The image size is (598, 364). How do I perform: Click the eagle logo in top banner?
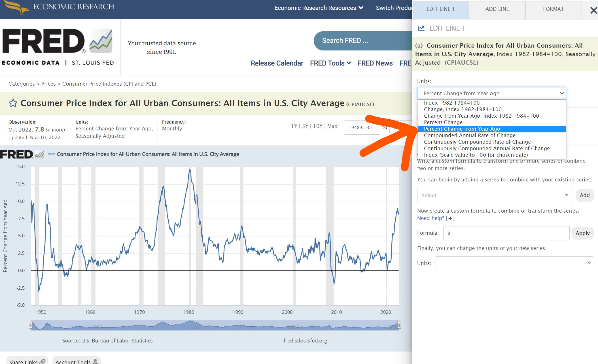click(x=17, y=7)
